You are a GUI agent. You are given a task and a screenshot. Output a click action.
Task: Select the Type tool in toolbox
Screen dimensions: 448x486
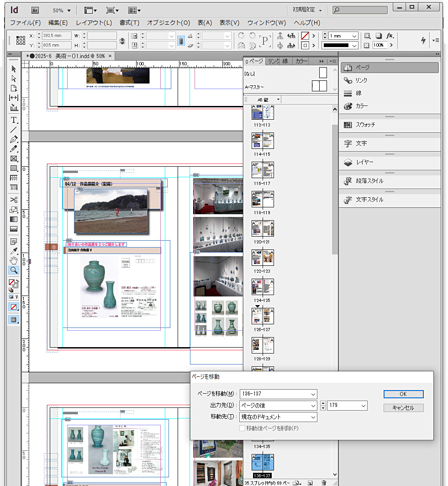(x=14, y=120)
